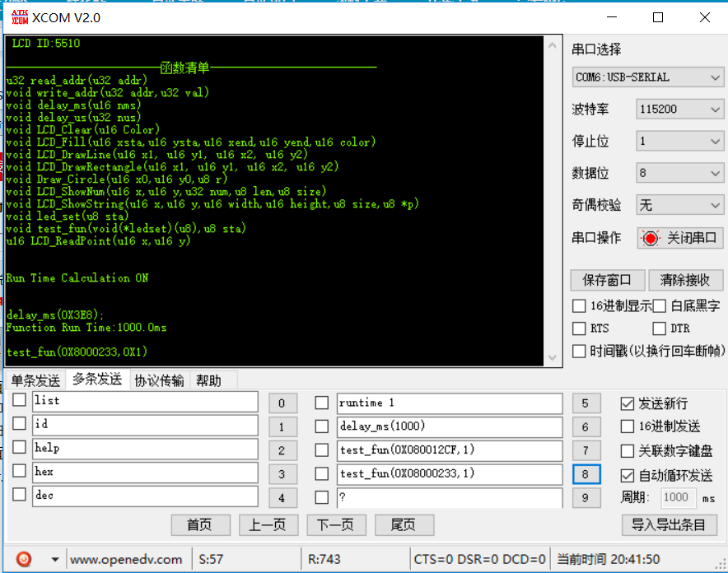Open the data bits dropdown showing 8
Screen dimensions: 728x573
tap(679, 173)
